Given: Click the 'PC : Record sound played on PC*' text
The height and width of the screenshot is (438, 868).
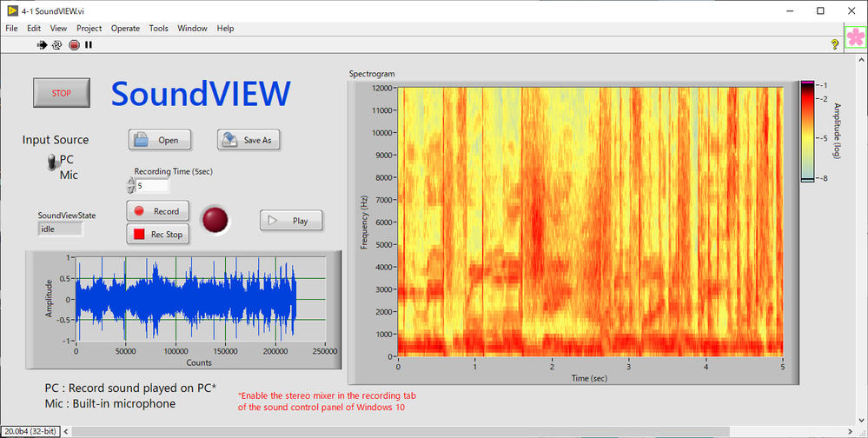Looking at the screenshot, I should tap(130, 388).
